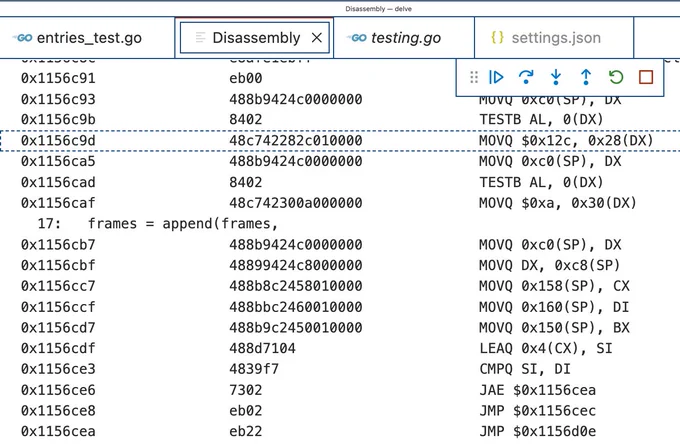
Task: Click the Disassembly tab's lines icon
Action: 200,38
